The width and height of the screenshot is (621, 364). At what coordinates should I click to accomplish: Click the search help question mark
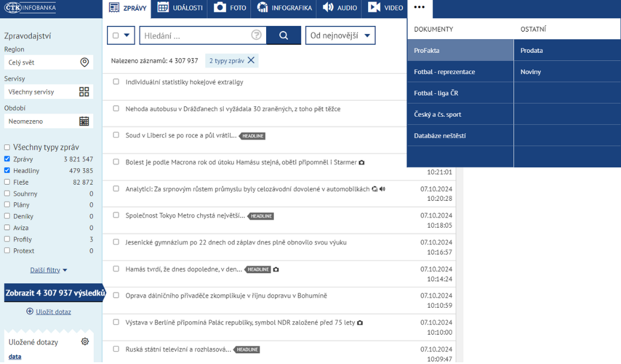pos(256,35)
